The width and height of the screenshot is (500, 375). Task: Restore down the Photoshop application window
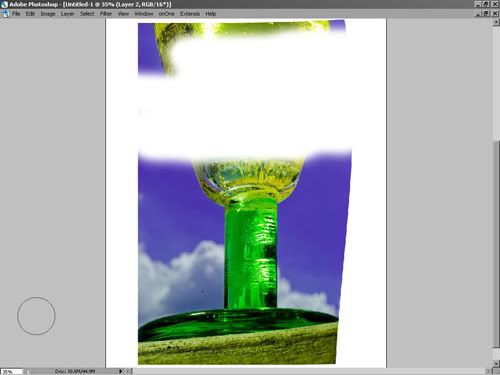(x=486, y=4)
